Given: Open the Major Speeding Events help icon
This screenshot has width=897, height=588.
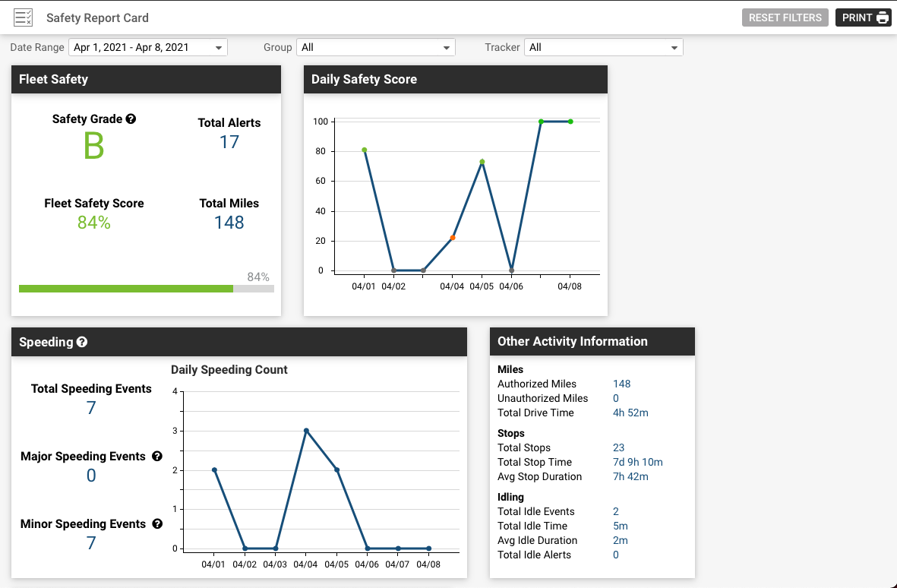Looking at the screenshot, I should pos(158,456).
